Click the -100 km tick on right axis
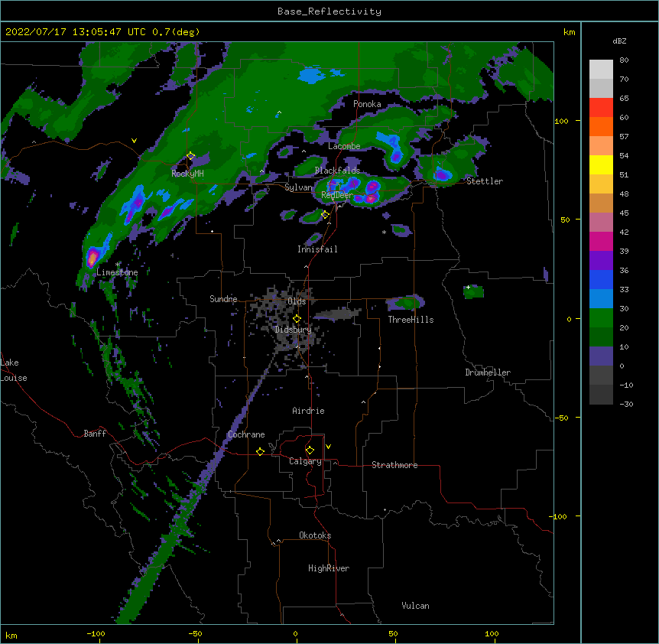Viewport: 659px width, 644px height. click(559, 516)
